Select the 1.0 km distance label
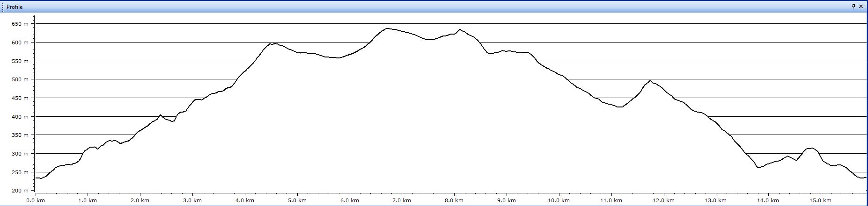 coord(88,200)
